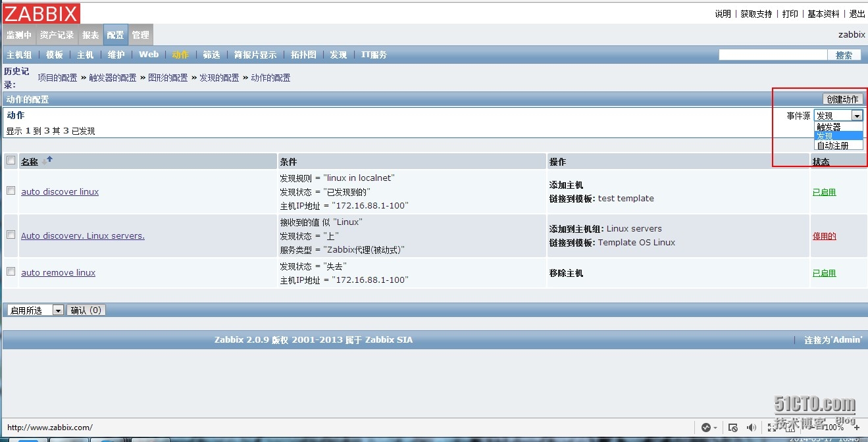Open the 报表 main tab

91,35
